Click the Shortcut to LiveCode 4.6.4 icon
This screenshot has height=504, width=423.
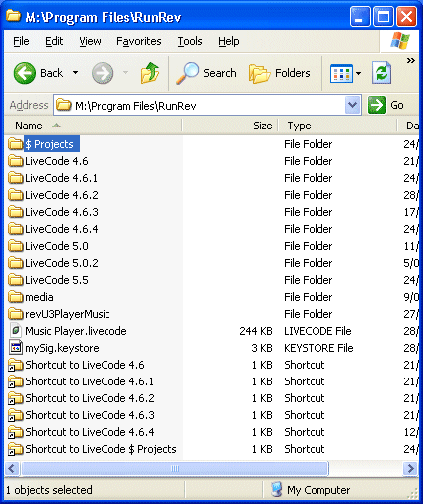pyautogui.click(x=15, y=432)
